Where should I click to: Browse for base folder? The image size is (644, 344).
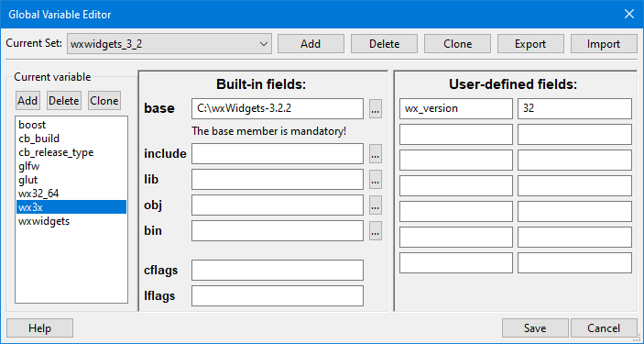pyautogui.click(x=376, y=108)
